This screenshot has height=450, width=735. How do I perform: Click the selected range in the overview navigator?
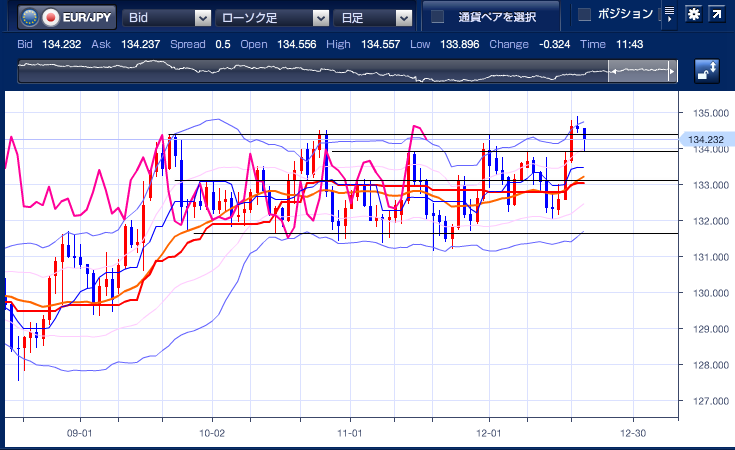(x=642, y=71)
